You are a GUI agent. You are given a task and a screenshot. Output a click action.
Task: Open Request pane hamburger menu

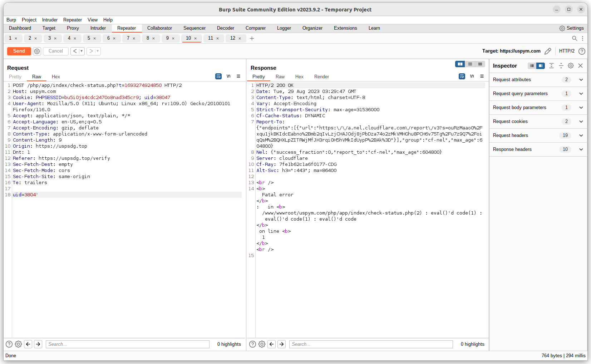pos(238,76)
